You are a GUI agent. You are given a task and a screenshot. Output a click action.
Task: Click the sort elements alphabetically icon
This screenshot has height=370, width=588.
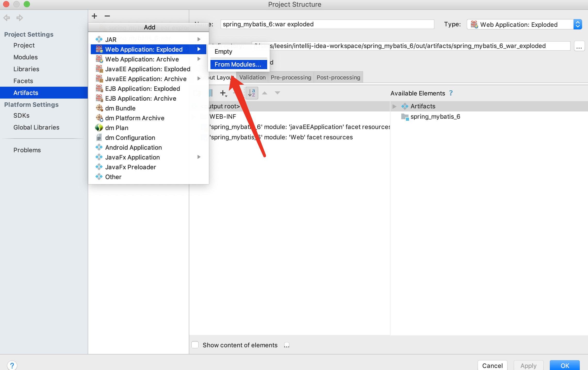point(251,93)
